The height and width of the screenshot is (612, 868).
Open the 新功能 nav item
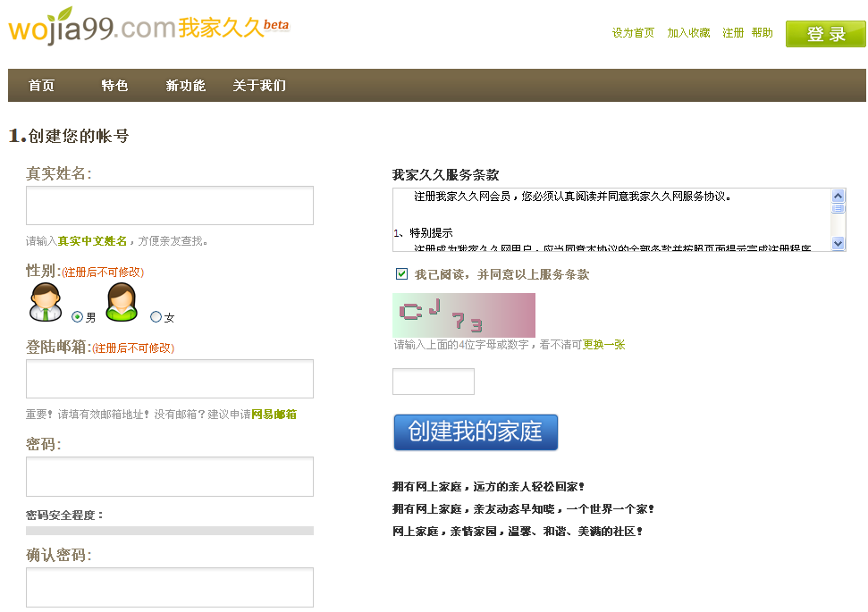point(185,85)
